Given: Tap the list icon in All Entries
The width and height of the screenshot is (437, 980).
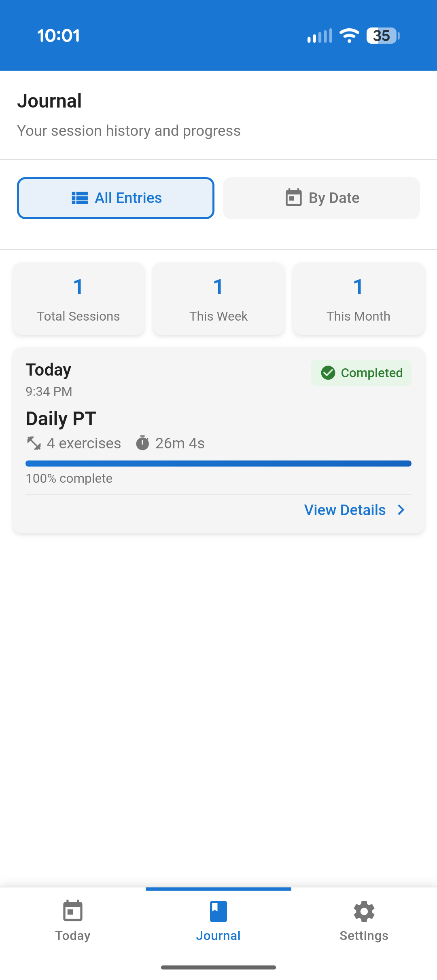Looking at the screenshot, I should (x=80, y=198).
